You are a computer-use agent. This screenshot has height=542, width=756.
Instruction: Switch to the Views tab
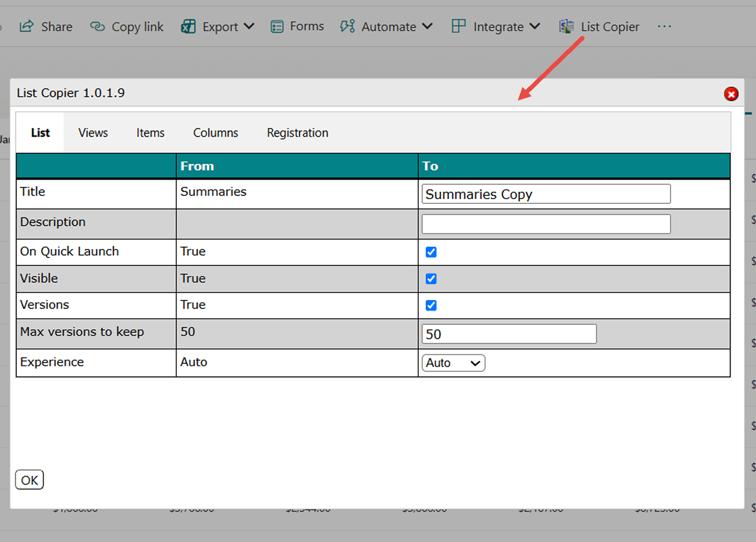[93, 133]
